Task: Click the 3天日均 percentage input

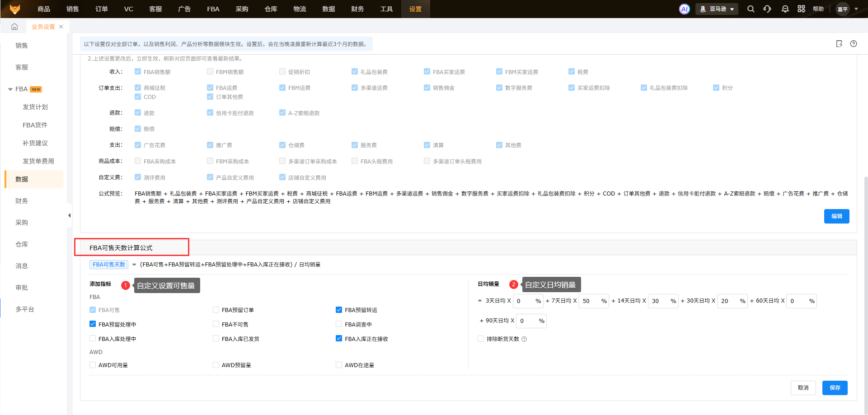Action: click(528, 301)
